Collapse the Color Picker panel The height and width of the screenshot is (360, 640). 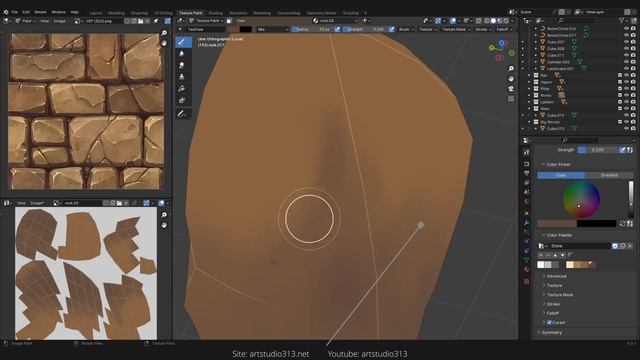[557, 164]
